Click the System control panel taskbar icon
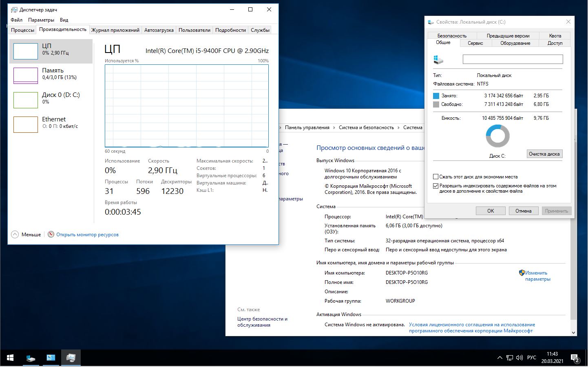 click(x=51, y=358)
